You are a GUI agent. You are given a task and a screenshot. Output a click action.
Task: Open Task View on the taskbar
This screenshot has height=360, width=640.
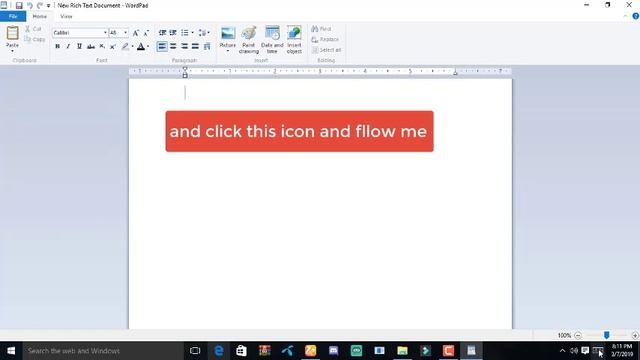coord(195,351)
